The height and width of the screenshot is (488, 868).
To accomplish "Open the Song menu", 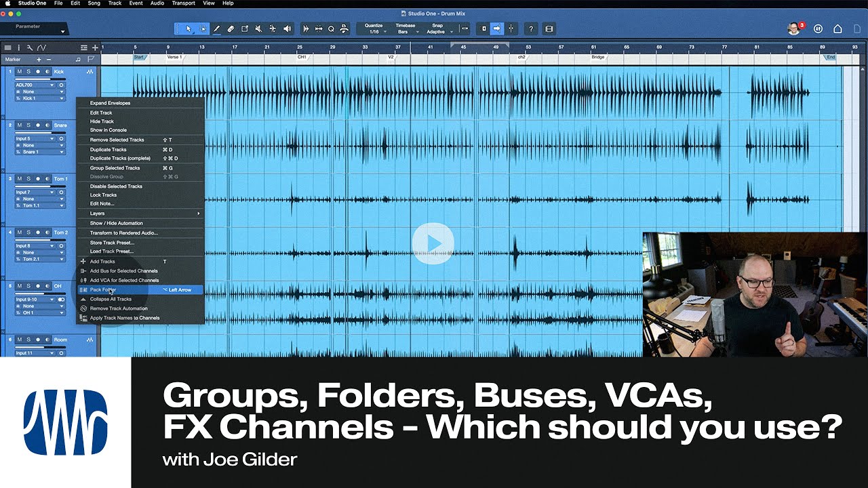I will click(94, 3).
